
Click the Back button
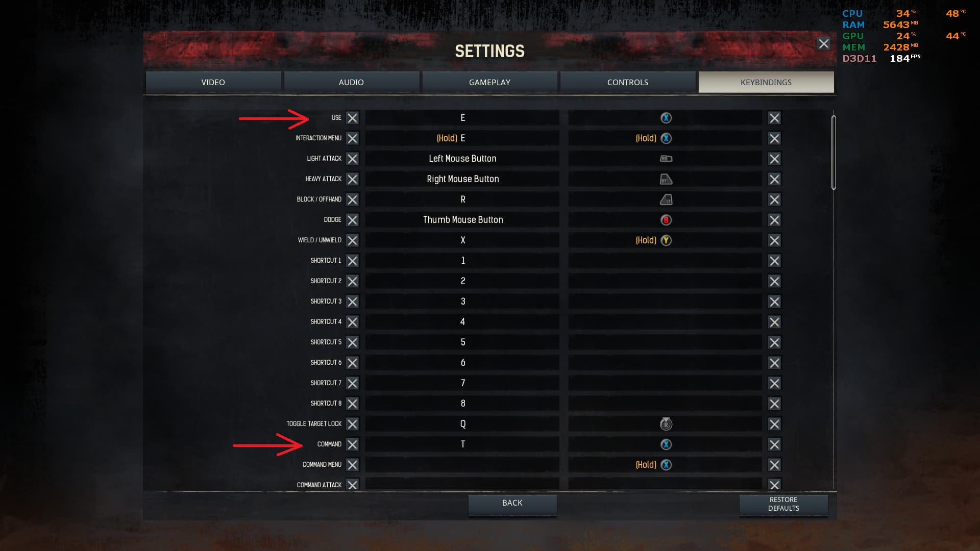coord(512,504)
